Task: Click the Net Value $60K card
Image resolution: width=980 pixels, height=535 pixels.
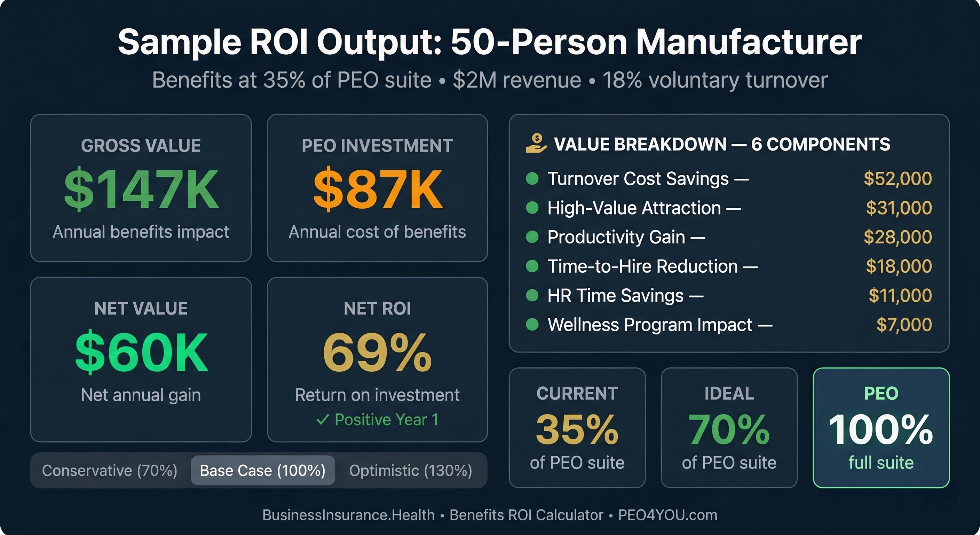Action: pyautogui.click(x=141, y=359)
